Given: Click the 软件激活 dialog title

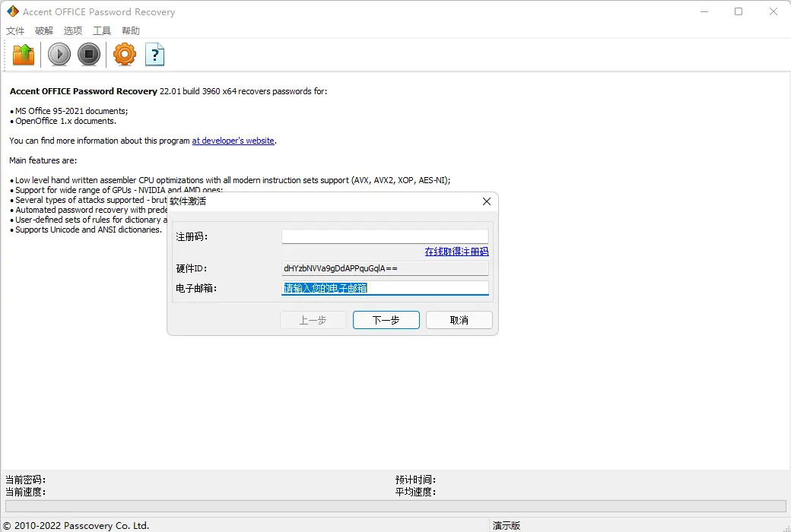Looking at the screenshot, I should 188,201.
